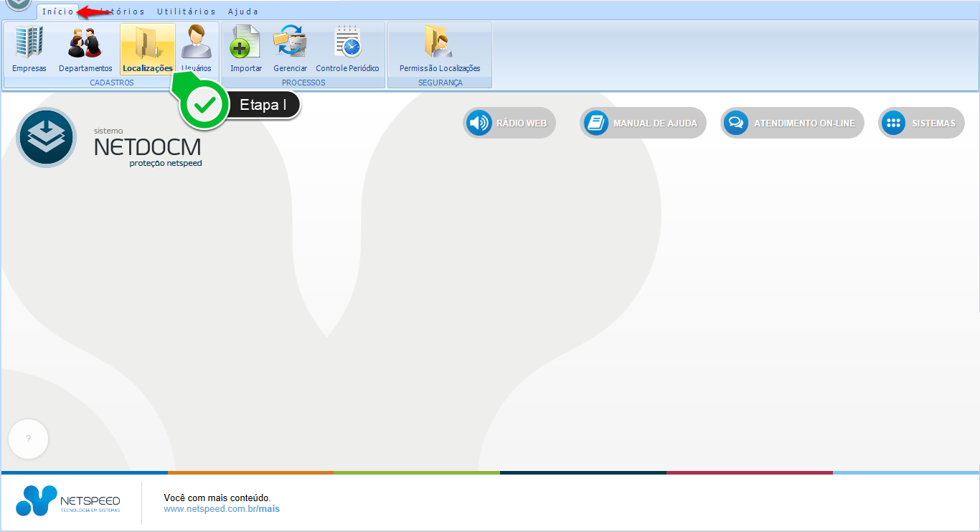Click the application orb menu button
Viewport: 980px width, 532px height.
(19, 4)
